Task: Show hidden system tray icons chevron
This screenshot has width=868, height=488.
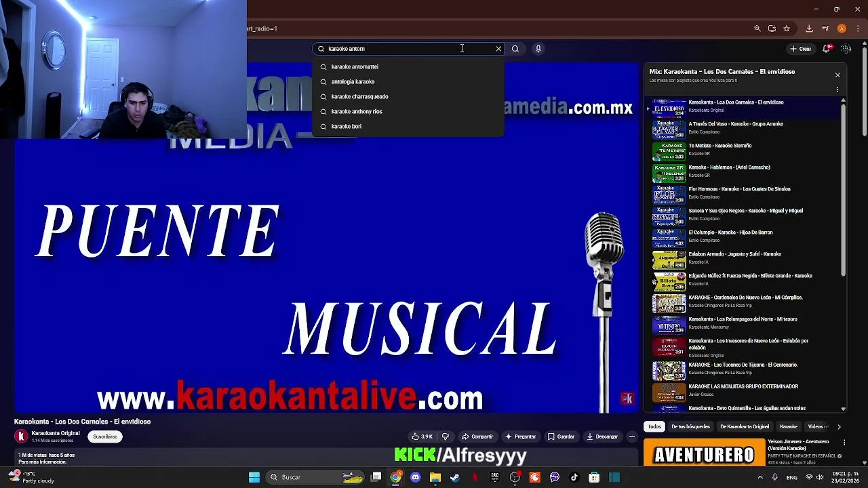Action: 759,477
